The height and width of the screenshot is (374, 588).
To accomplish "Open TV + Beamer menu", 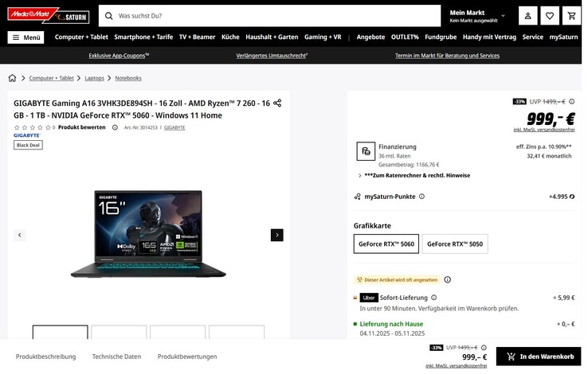I will click(198, 37).
